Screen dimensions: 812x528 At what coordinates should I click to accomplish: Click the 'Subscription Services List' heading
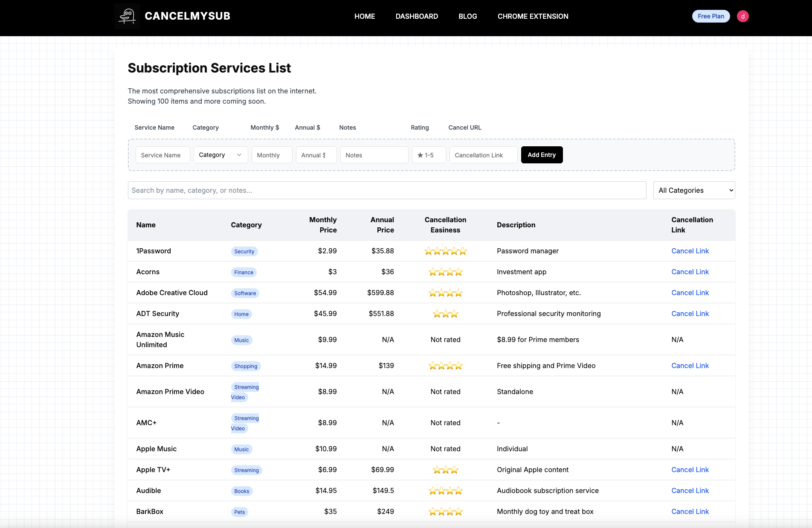point(209,68)
